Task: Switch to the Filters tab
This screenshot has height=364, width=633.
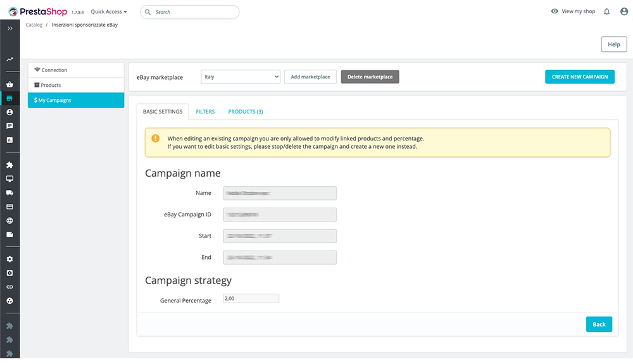Action: [x=205, y=112]
